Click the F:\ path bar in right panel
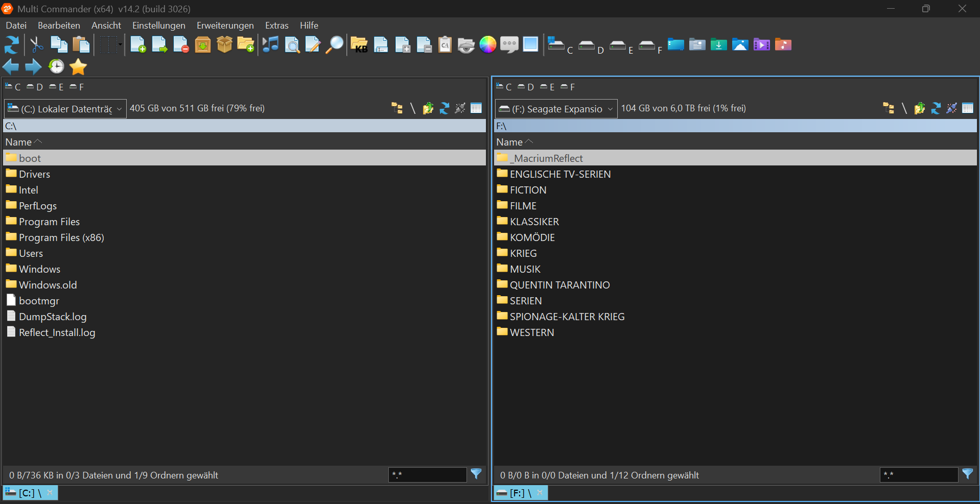The height and width of the screenshot is (504, 980). (735, 126)
